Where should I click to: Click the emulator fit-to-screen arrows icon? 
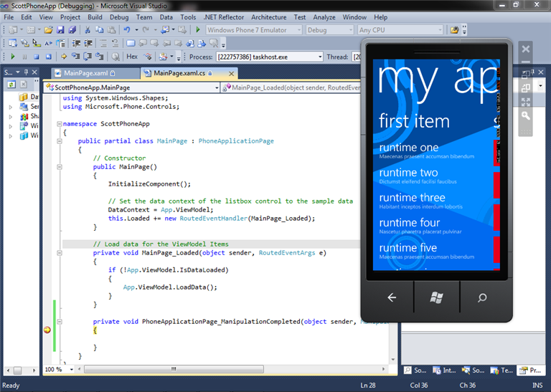point(526,102)
